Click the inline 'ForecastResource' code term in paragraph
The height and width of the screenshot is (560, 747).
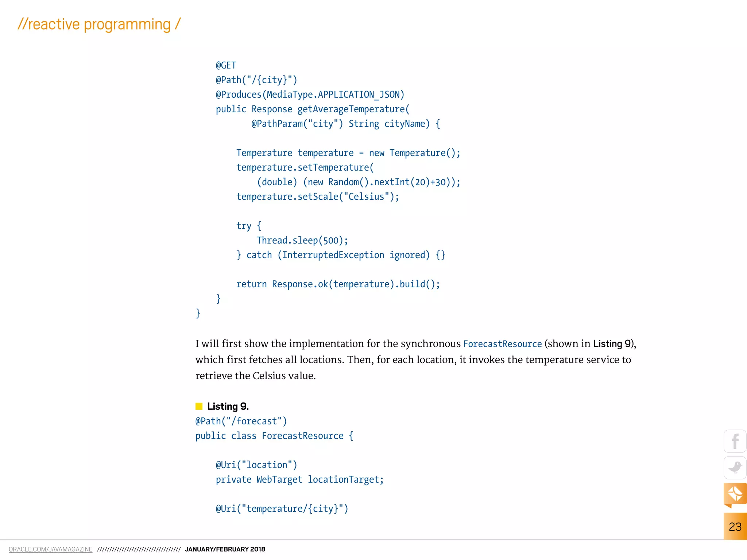(x=503, y=344)
